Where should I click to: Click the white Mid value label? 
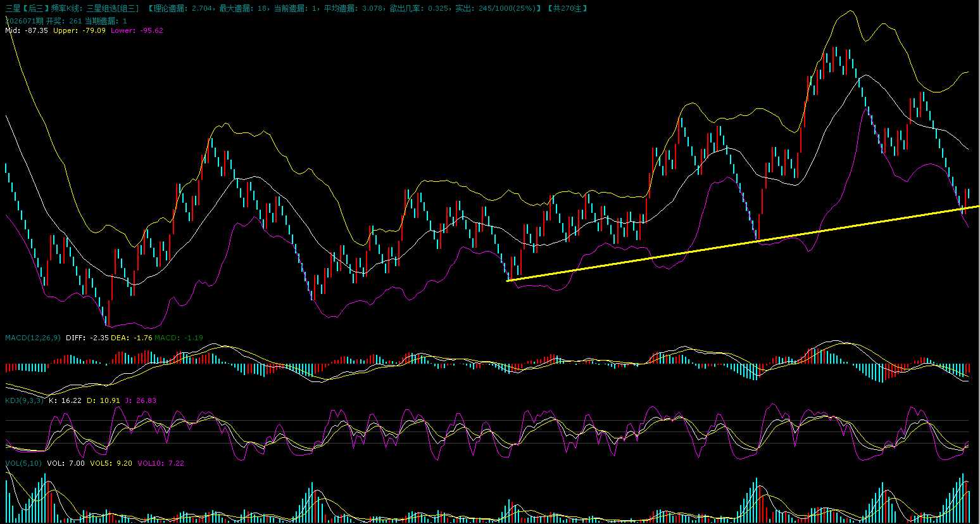(27, 30)
